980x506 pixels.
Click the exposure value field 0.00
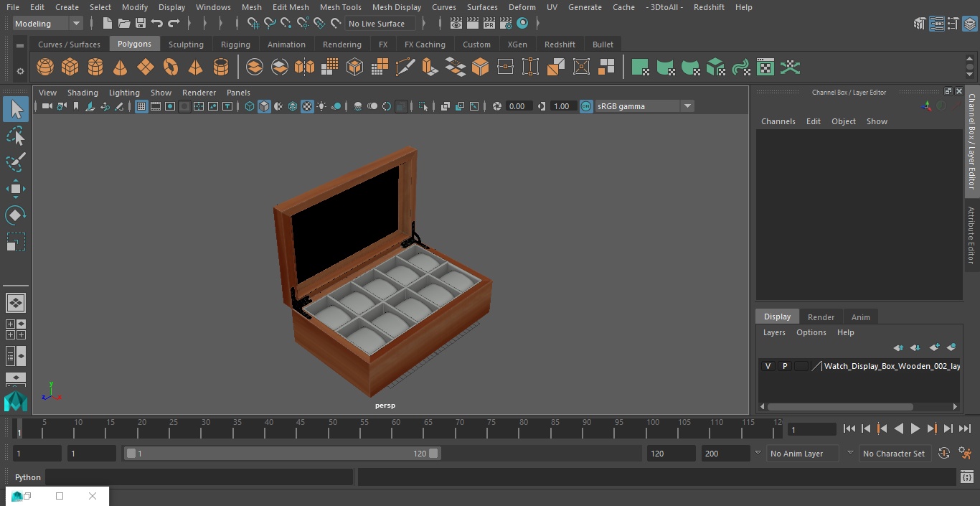pyautogui.click(x=518, y=106)
